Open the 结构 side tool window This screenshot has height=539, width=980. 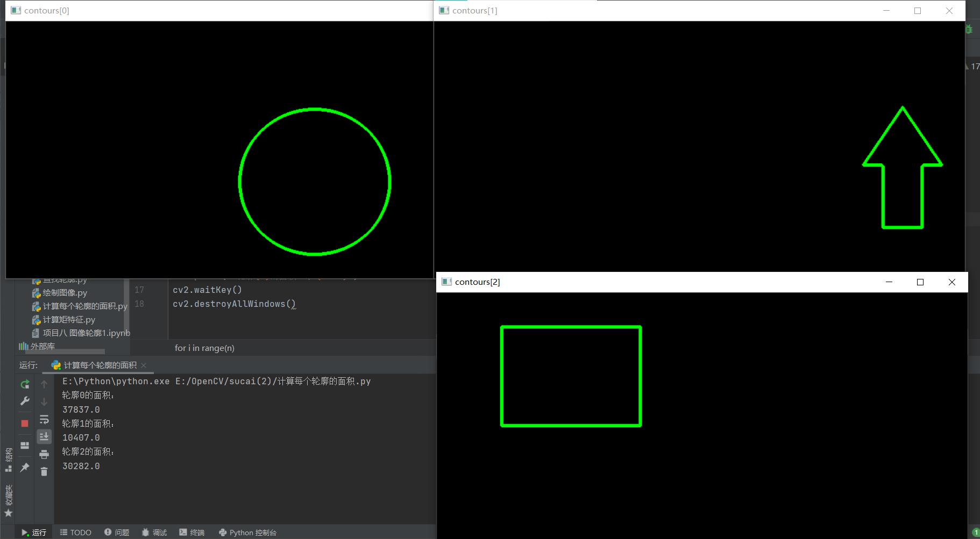point(8,459)
